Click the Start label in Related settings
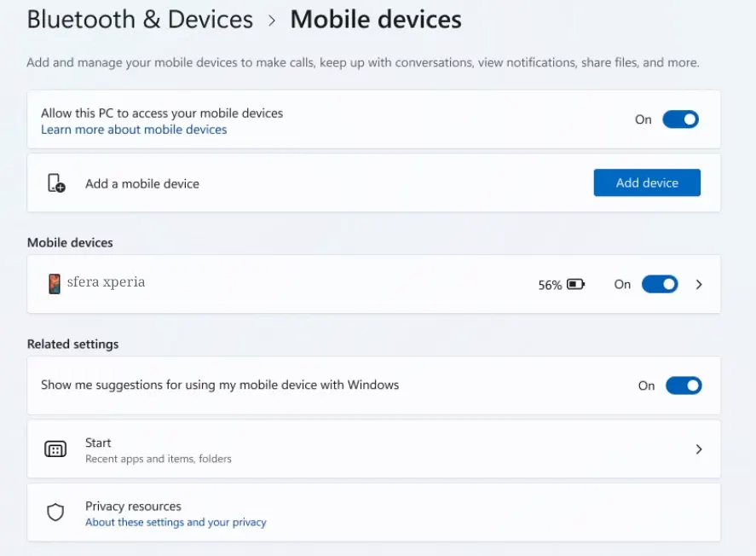Image resolution: width=756 pixels, height=556 pixels. (98, 443)
